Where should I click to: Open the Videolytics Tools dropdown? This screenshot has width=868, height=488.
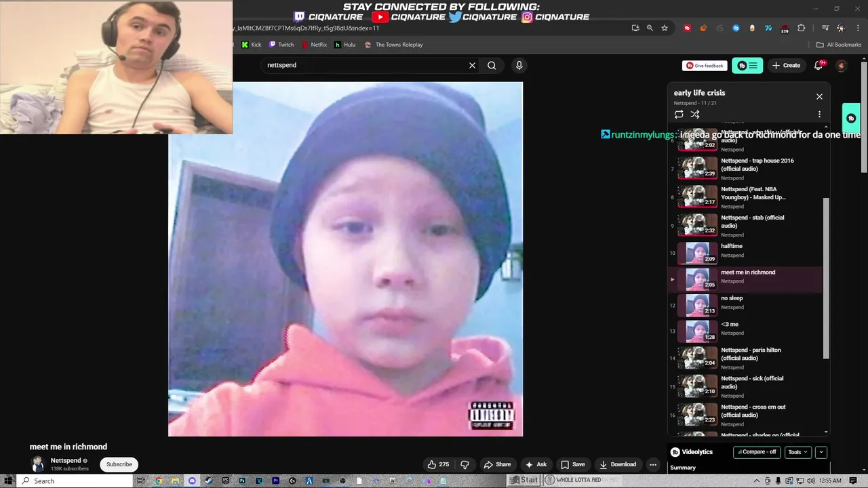798,452
